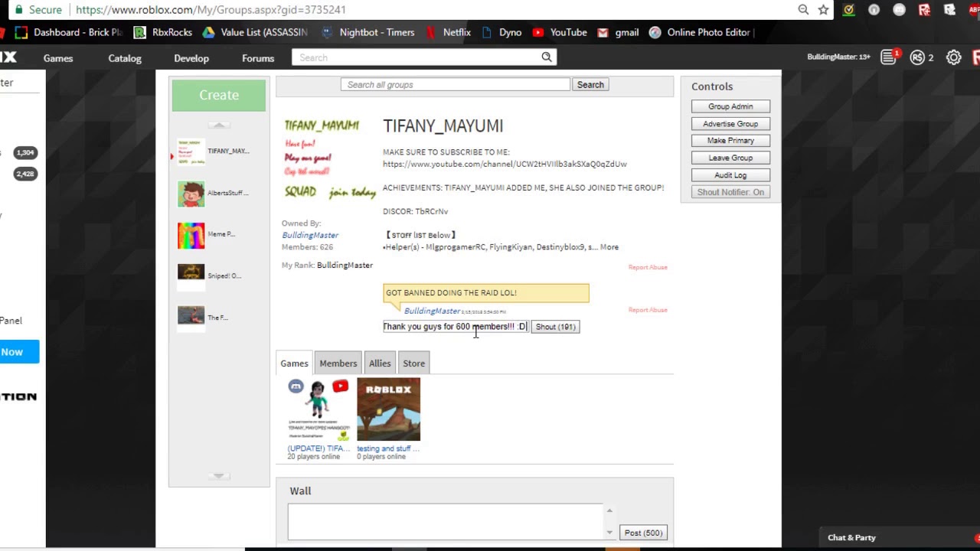Image resolution: width=980 pixels, height=551 pixels.
Task: Open the Netflix bookmark
Action: (x=448, y=32)
